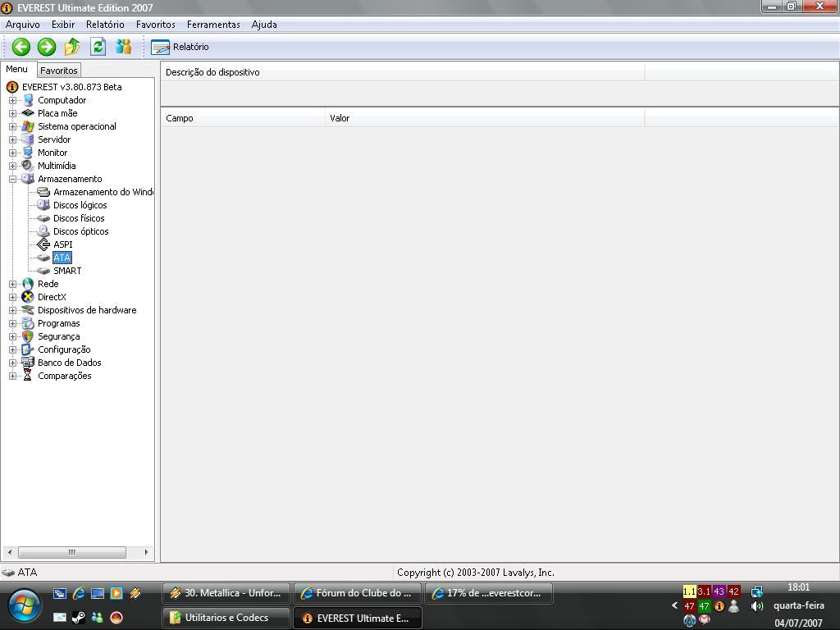The width and height of the screenshot is (840, 630).
Task: Expand the Sistema operacional tree node
Action: (x=12, y=126)
